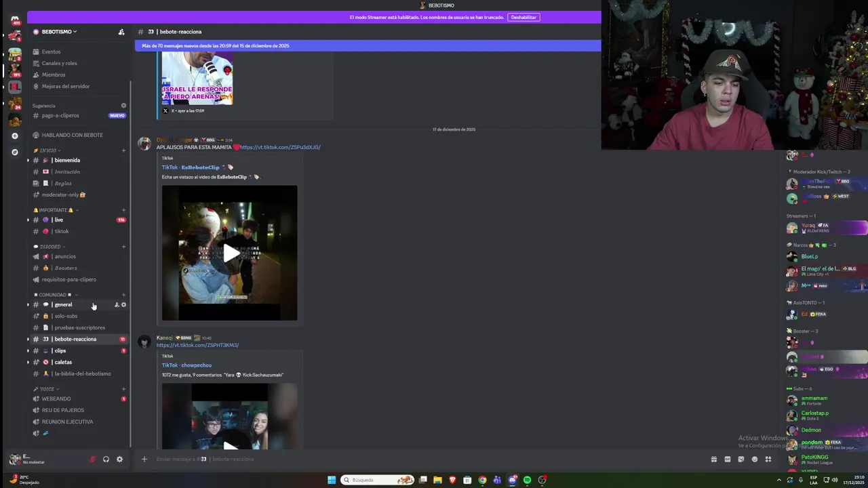Open suggested channel pago-a-cliperos
This screenshot has width=868, height=488.
(60, 115)
